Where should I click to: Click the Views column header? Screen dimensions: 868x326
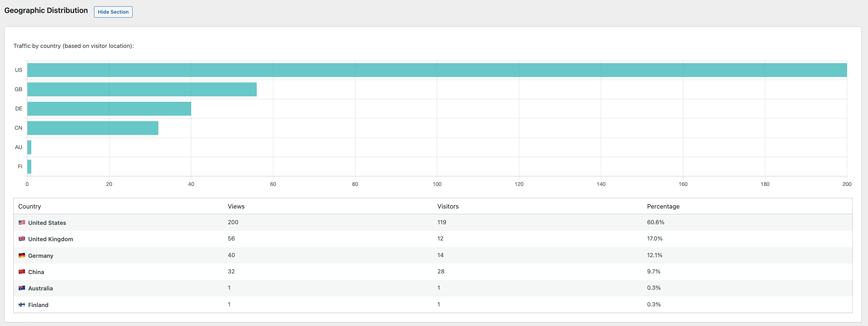pos(236,206)
